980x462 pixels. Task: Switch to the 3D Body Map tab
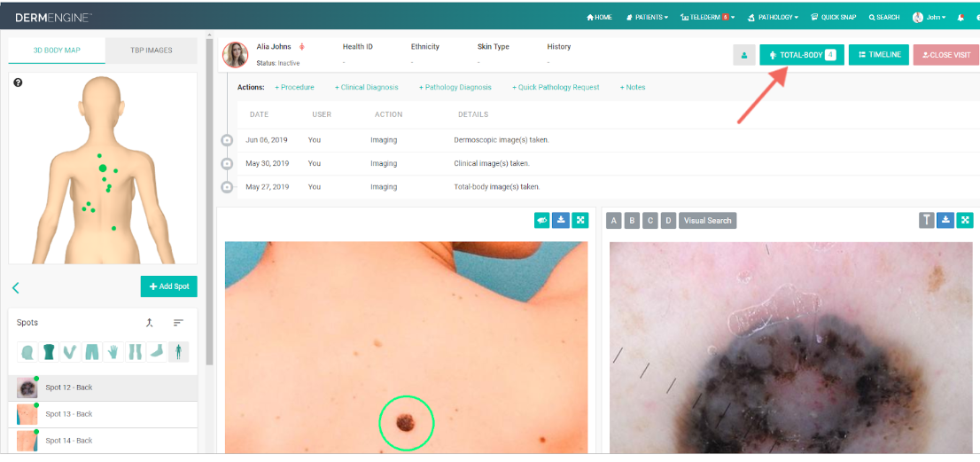57,50
